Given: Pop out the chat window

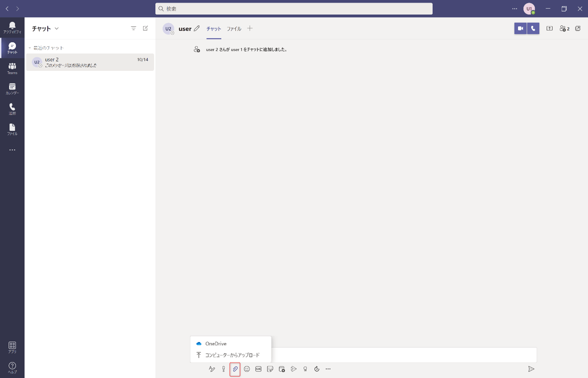Looking at the screenshot, I should coord(578,28).
